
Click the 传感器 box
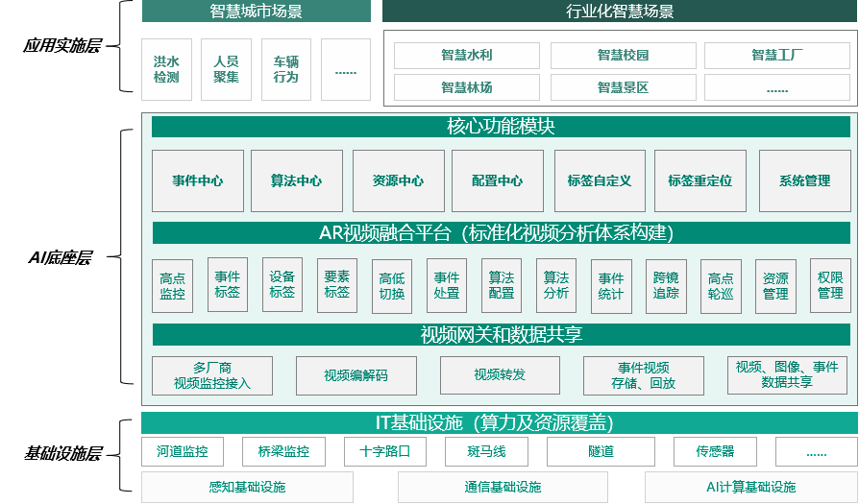click(x=715, y=451)
